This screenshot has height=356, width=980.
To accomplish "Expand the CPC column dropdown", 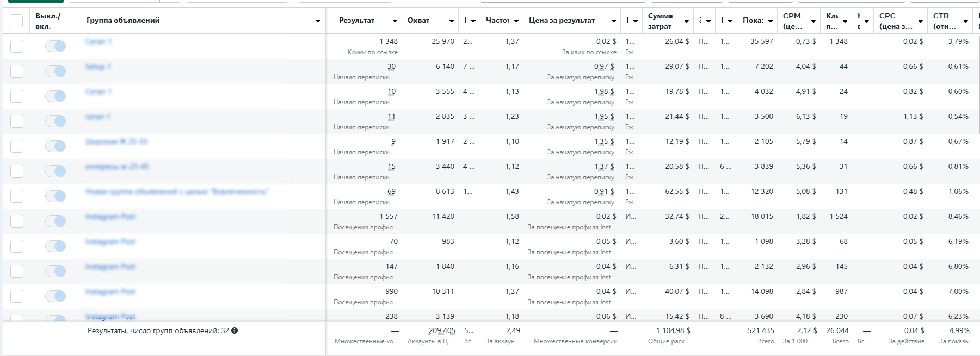I will 921,21.
